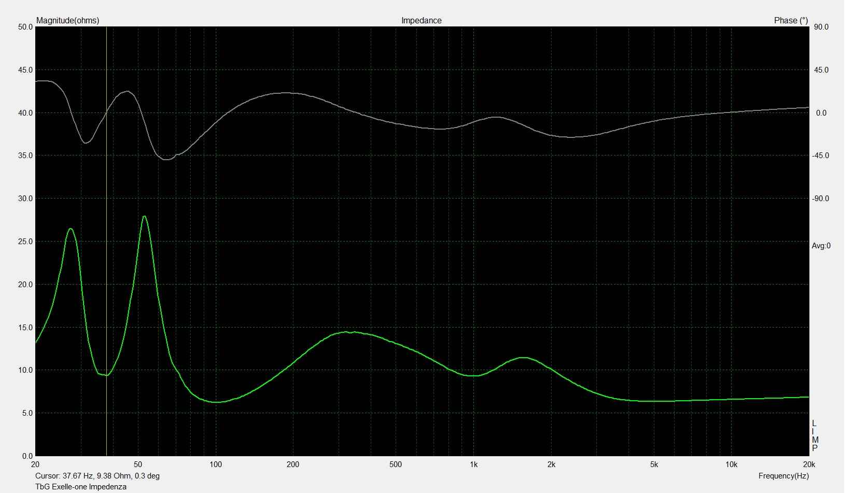Click the 'Phase (°)' axis label

[791, 21]
